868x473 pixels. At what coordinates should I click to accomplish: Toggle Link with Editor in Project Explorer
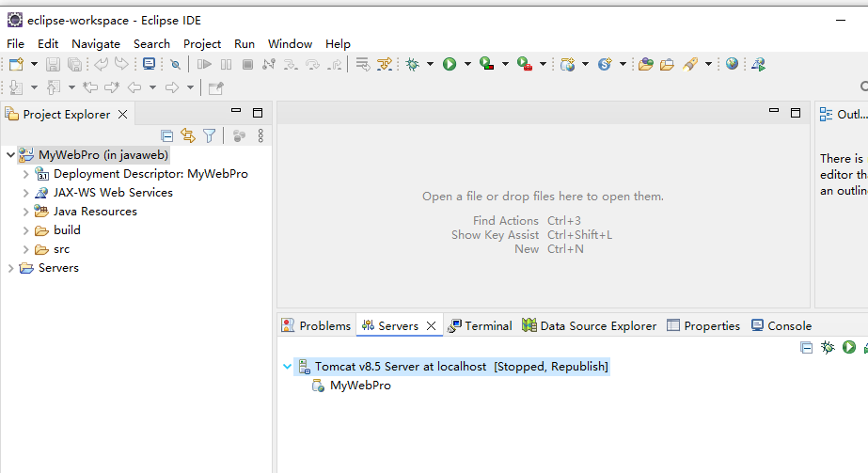pyautogui.click(x=188, y=135)
